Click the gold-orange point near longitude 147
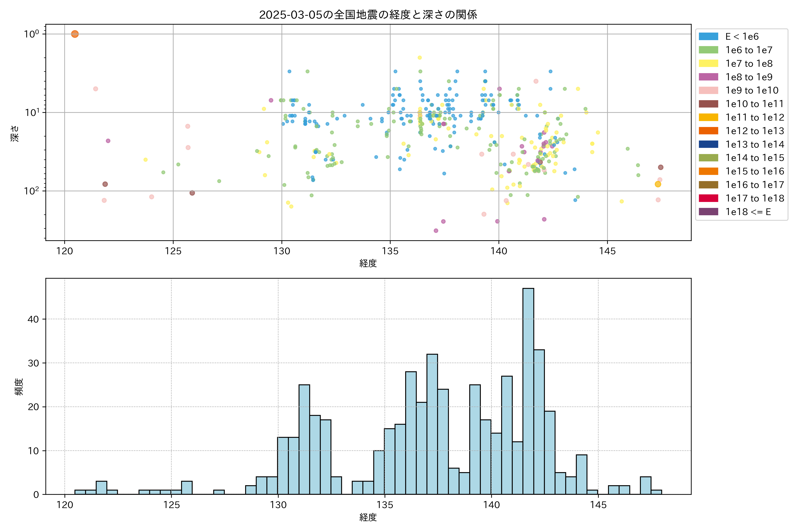Viewport: 798px width, 532px height. (x=657, y=184)
